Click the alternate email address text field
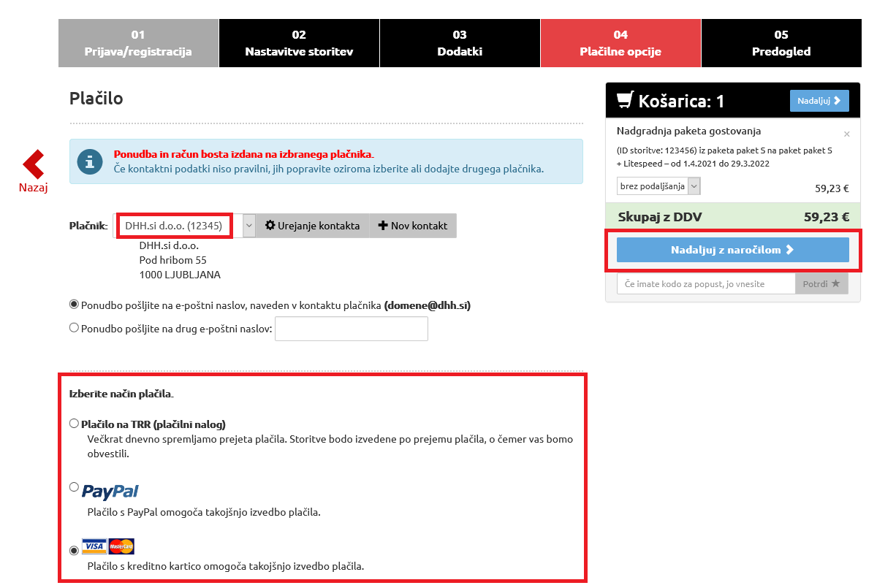The image size is (896, 588). (352, 329)
